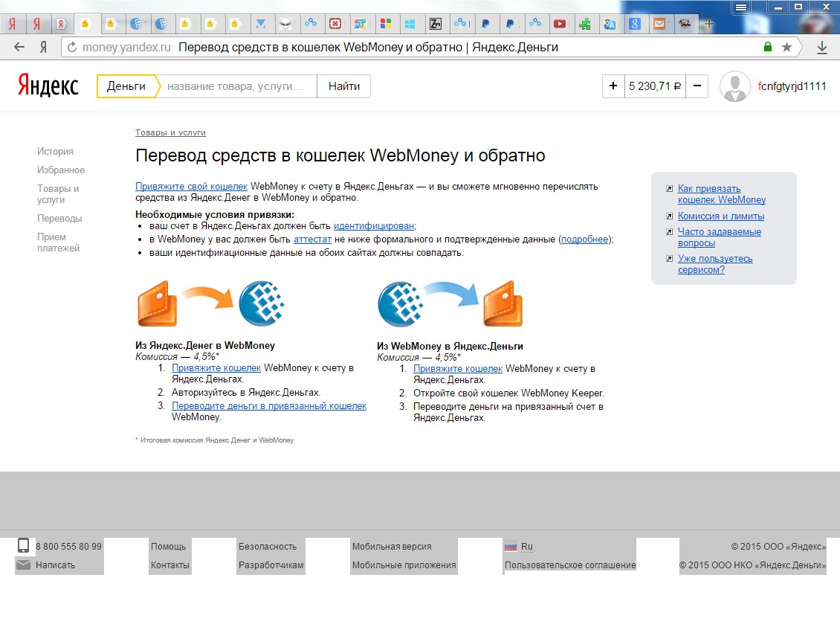Screen dimensions: 840x630
Task: Switch to the green puzzle piece tab
Action: tap(585, 24)
